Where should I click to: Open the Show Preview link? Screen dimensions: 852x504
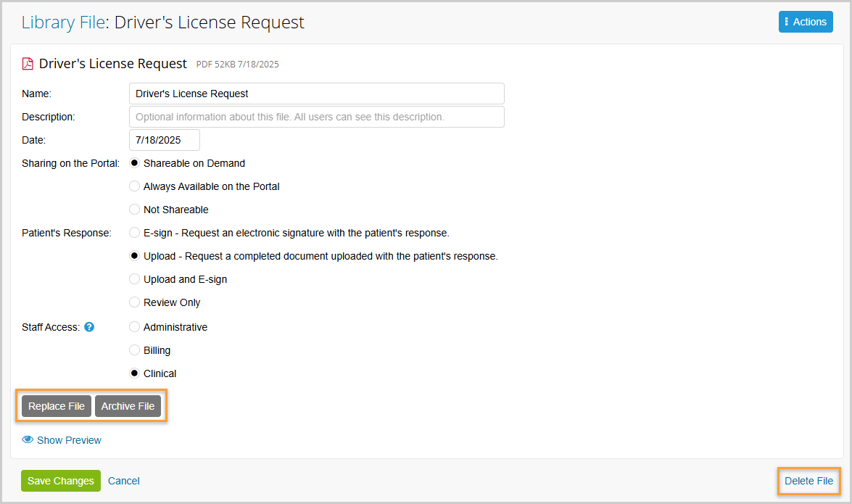(x=69, y=440)
